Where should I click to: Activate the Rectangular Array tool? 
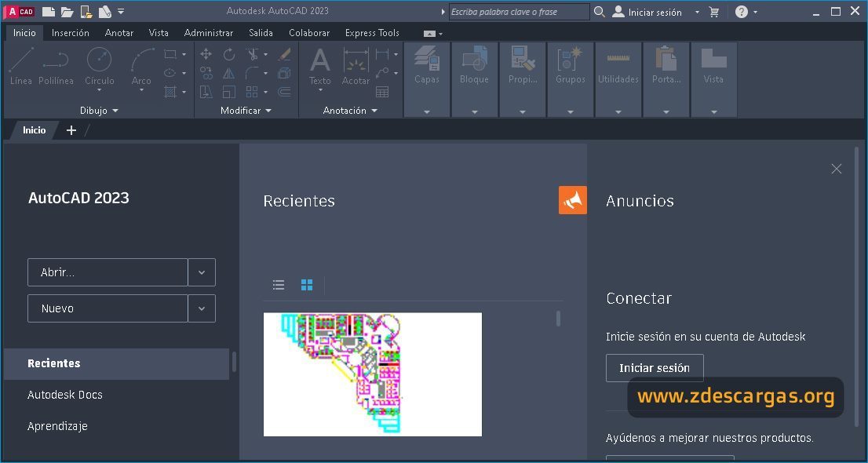(253, 92)
